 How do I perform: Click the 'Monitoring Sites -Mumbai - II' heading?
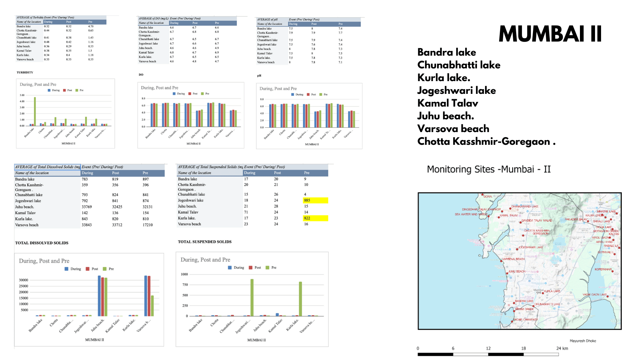click(x=489, y=169)
